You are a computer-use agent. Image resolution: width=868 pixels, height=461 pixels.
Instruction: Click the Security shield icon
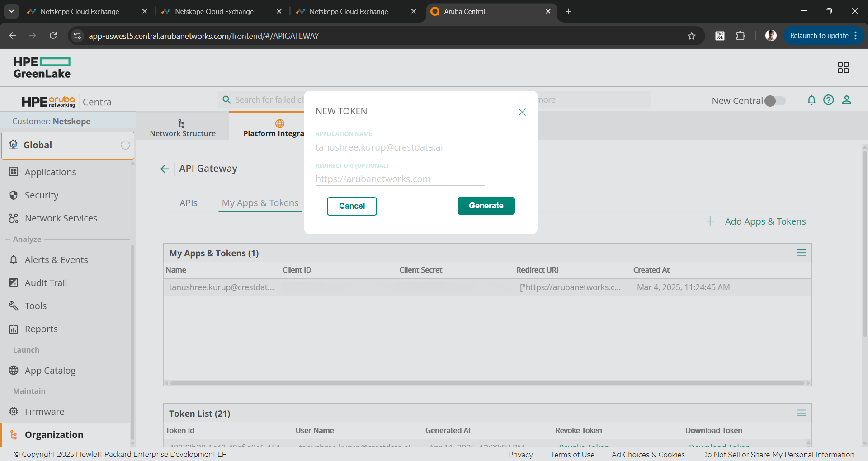point(14,195)
